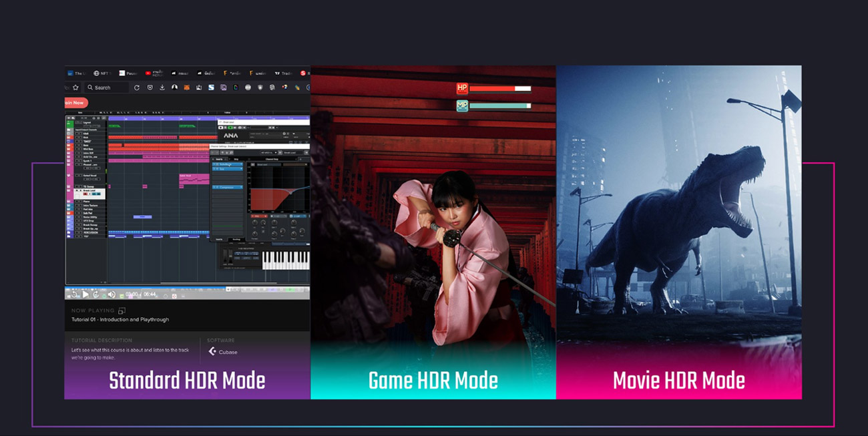Viewport: 868px width, 436px height.
Task: Click the shield extension icon in toolbar
Action: click(x=260, y=87)
